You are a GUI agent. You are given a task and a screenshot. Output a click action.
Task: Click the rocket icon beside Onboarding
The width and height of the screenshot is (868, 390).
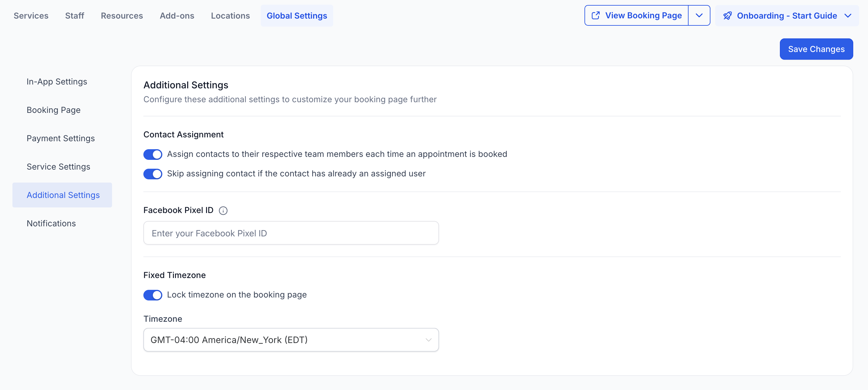(727, 16)
